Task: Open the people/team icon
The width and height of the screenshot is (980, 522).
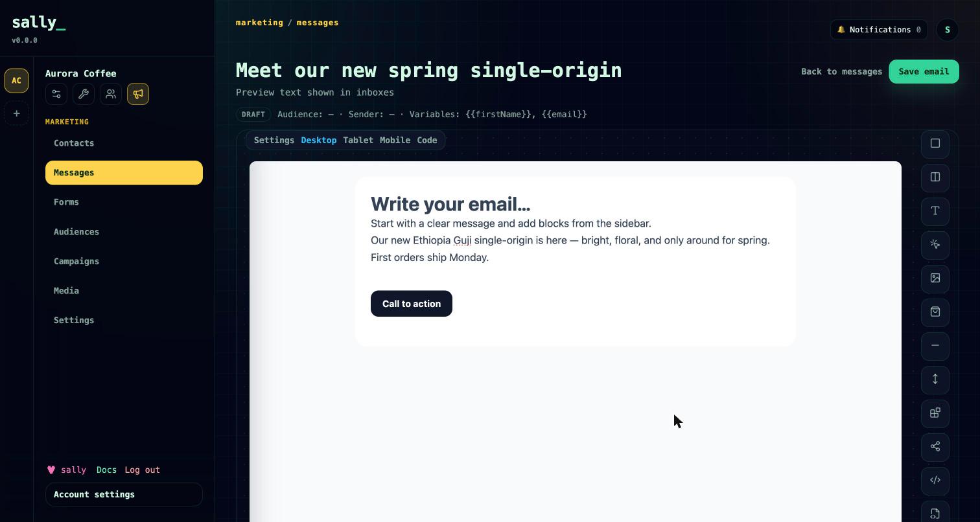Action: click(111, 94)
